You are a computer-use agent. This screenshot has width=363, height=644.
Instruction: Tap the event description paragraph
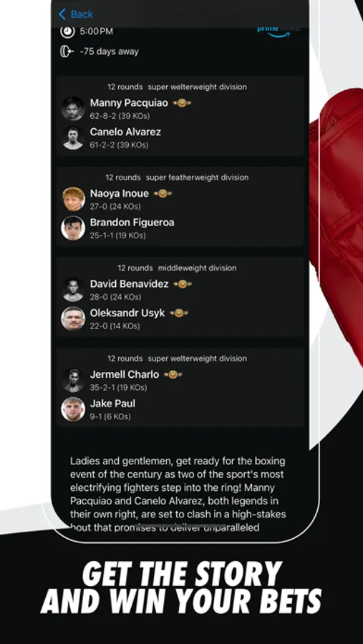click(178, 494)
